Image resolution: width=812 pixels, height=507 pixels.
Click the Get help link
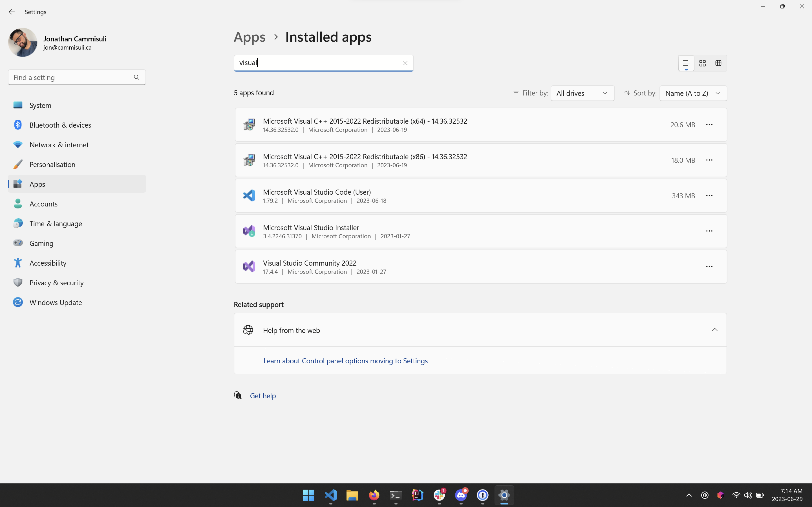pyautogui.click(x=263, y=395)
